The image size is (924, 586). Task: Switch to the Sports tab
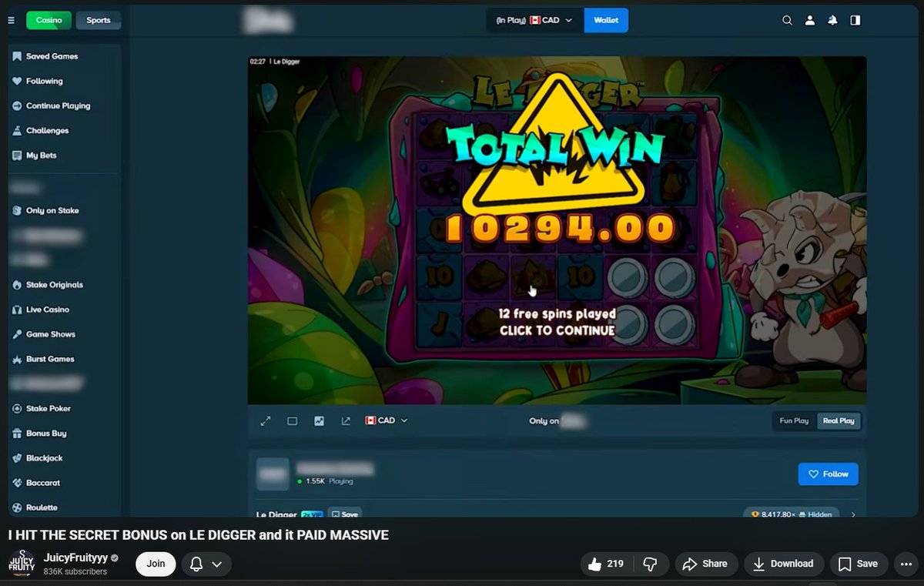[x=98, y=20]
